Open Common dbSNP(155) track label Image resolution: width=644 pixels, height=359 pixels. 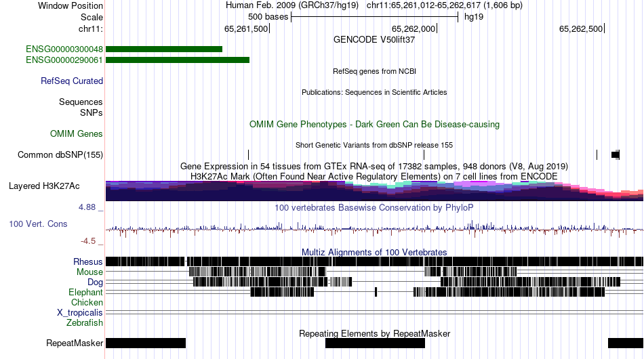point(60,154)
